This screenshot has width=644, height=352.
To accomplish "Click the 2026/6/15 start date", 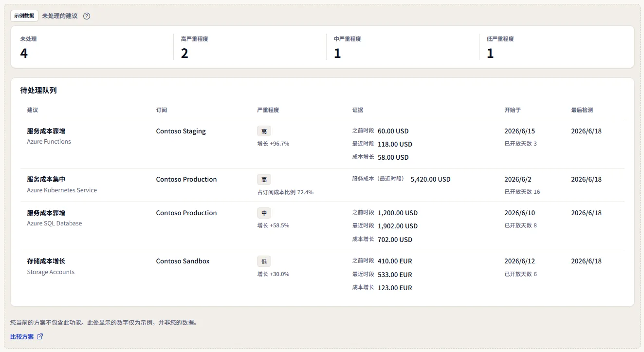I will tap(520, 131).
